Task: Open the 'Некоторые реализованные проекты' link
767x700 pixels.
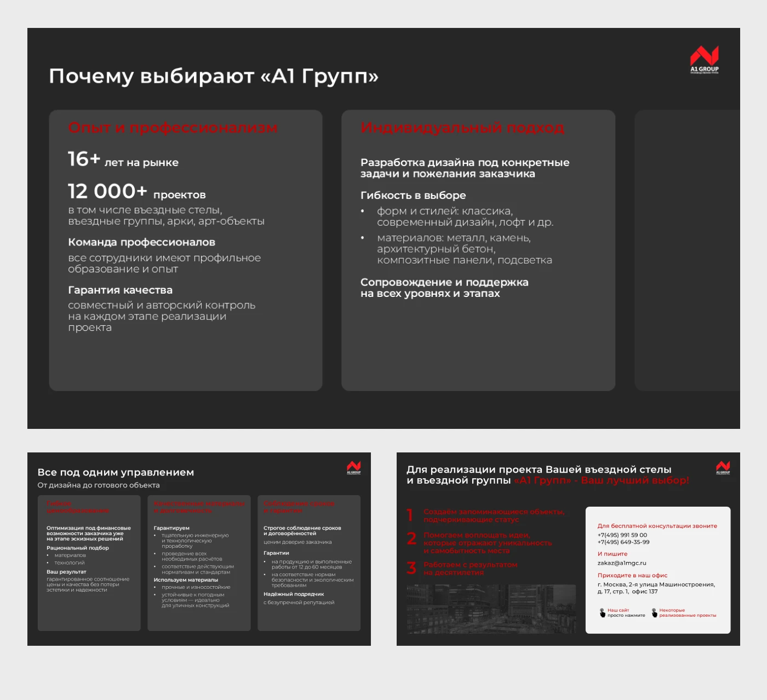Action: [x=687, y=613]
